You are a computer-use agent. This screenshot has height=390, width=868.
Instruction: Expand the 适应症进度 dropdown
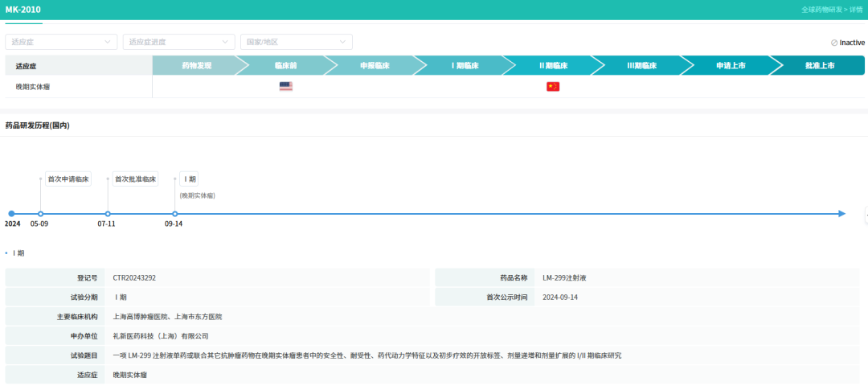[178, 42]
